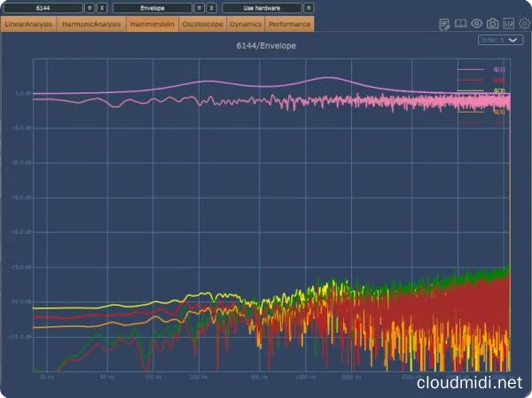Image resolution: width=532 pixels, height=398 pixels.
Task: Click the M button next to Use hardware
Action: (308, 7)
